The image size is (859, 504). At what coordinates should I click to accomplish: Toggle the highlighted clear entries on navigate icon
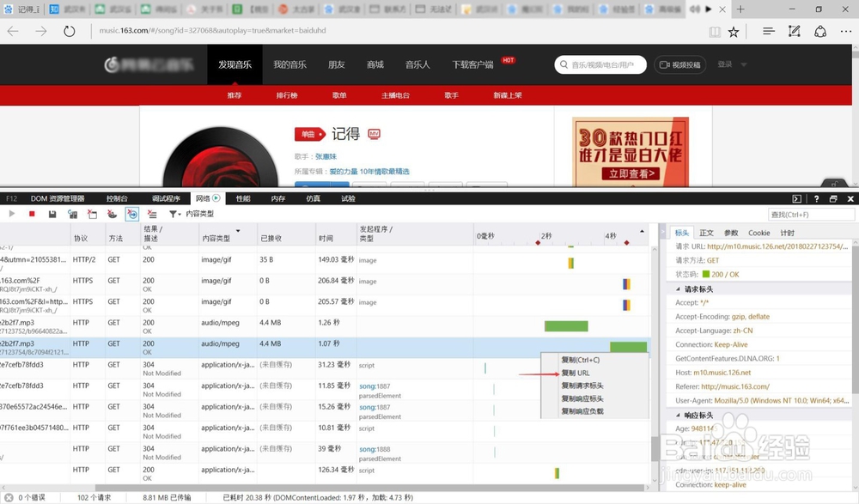132,214
